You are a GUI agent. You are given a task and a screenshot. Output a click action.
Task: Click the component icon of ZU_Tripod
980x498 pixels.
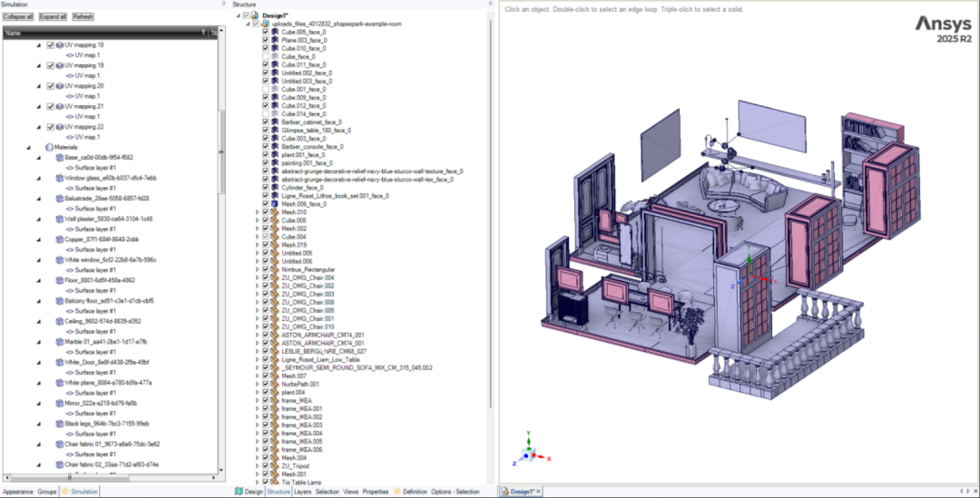tap(275, 466)
